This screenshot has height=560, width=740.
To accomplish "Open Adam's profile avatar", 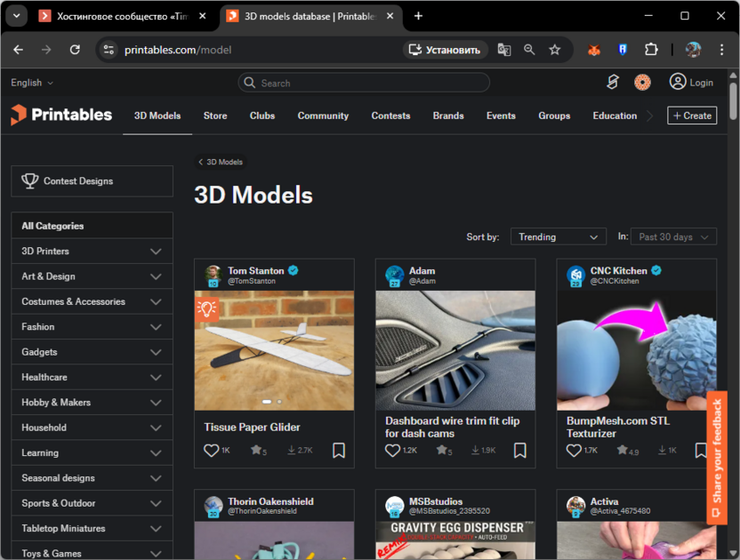I will pos(395,276).
